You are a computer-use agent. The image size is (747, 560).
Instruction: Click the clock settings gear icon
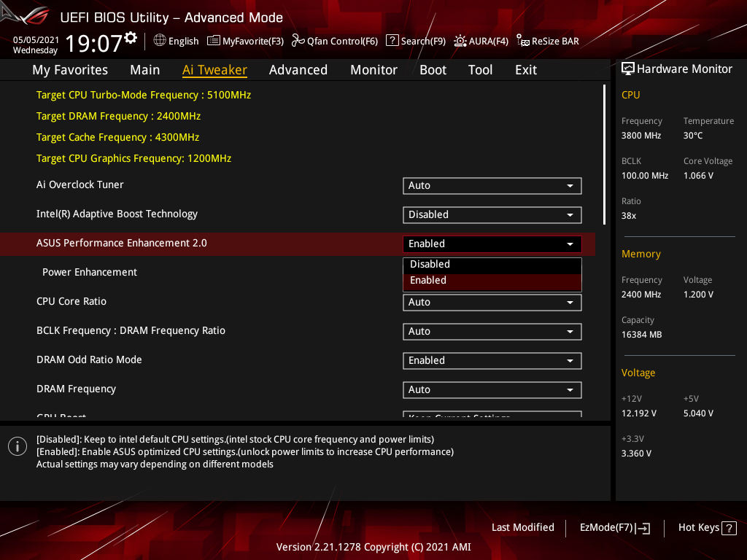(x=131, y=38)
